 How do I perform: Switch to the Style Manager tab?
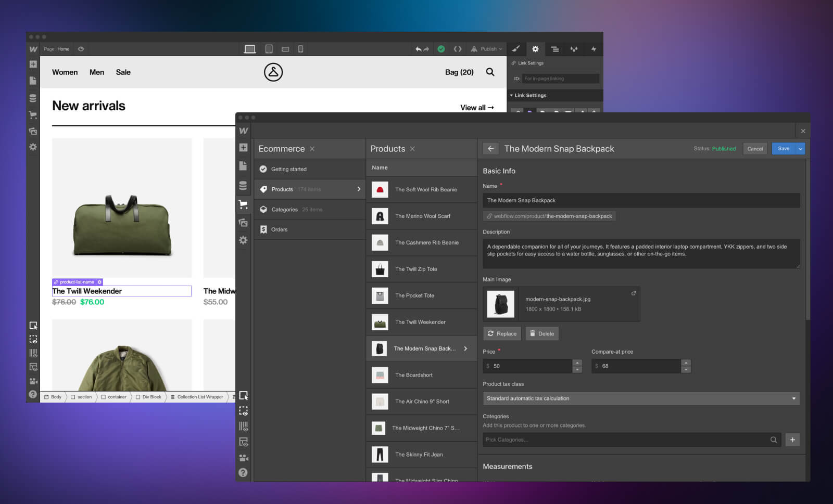click(574, 49)
